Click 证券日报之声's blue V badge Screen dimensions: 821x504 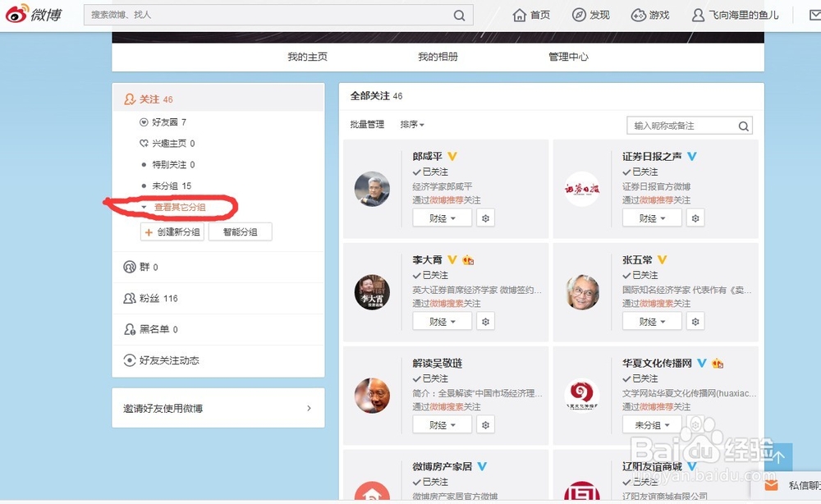[691, 156]
